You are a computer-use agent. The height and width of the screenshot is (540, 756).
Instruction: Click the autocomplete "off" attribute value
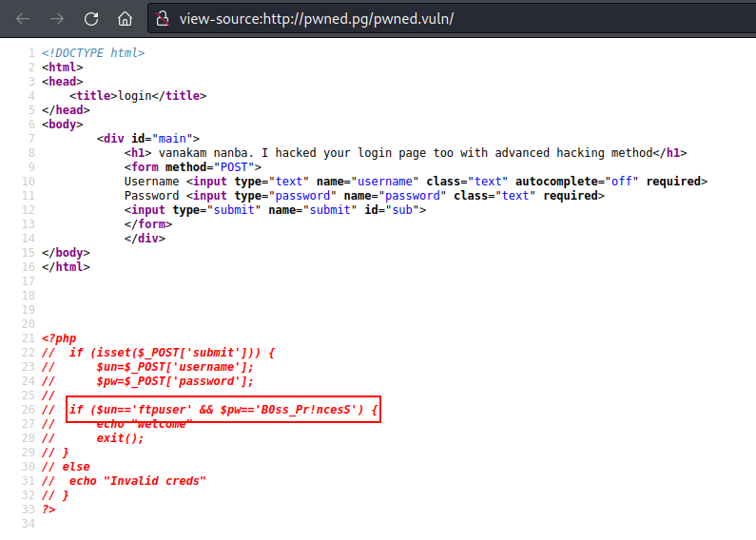(x=622, y=182)
